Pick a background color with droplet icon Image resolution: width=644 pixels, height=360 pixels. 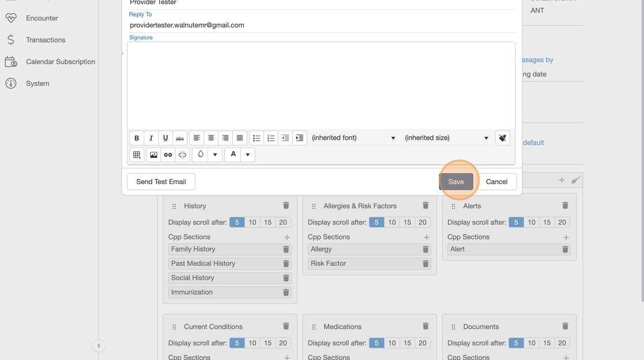(x=201, y=155)
